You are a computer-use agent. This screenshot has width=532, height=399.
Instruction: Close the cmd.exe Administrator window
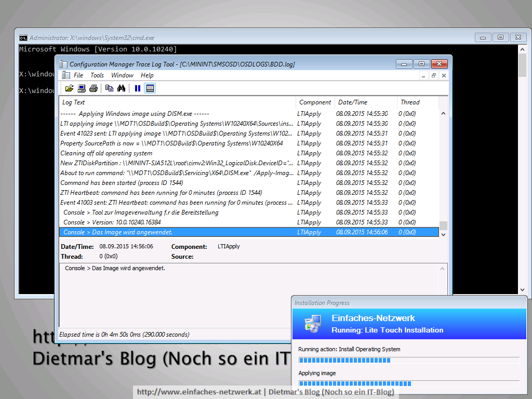point(518,37)
